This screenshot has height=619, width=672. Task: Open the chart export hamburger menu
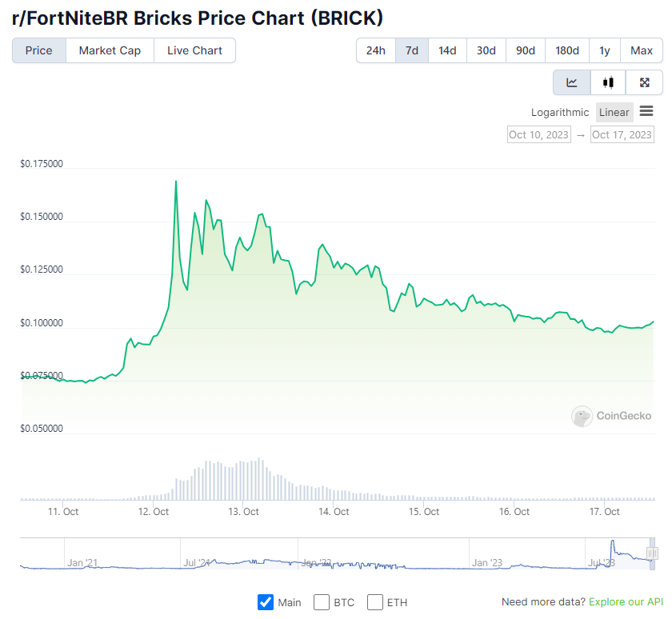(647, 112)
